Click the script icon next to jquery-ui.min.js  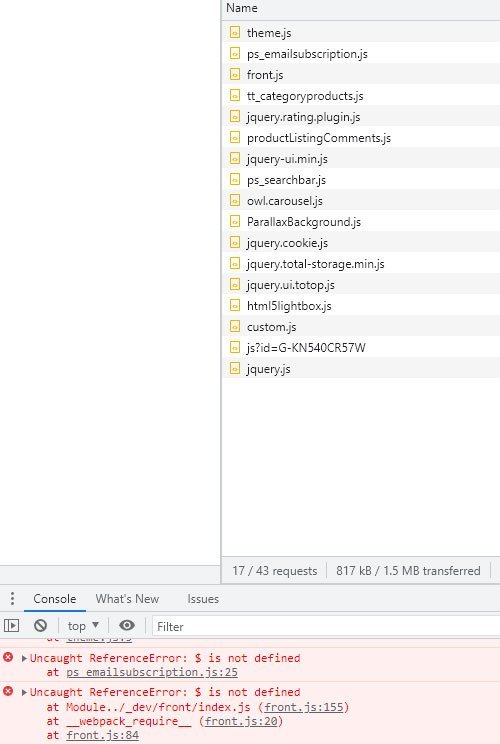[234, 158]
